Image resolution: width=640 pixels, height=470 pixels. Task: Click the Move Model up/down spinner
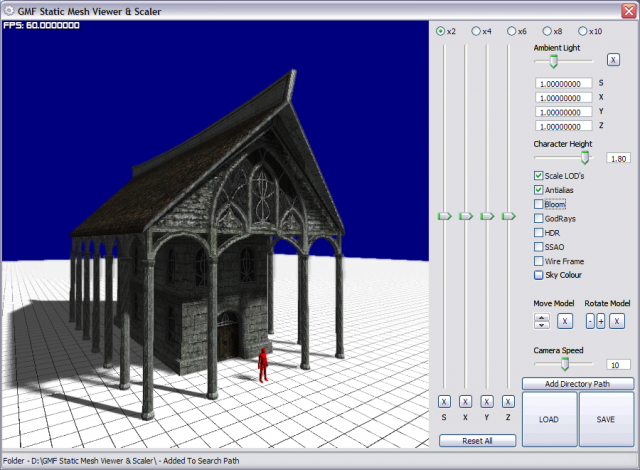(542, 321)
